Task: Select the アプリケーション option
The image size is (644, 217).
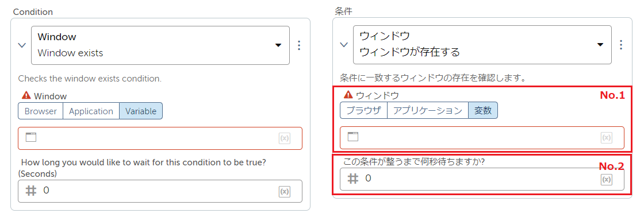Action: 428,110
